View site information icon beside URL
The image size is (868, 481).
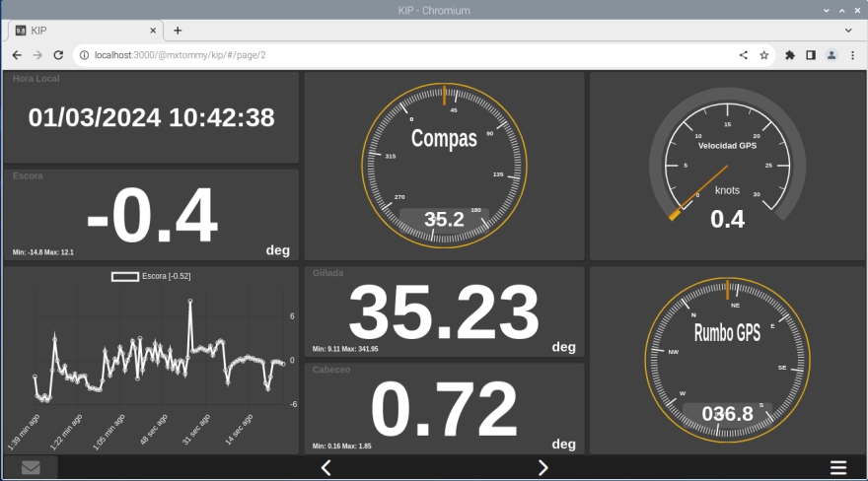84,55
